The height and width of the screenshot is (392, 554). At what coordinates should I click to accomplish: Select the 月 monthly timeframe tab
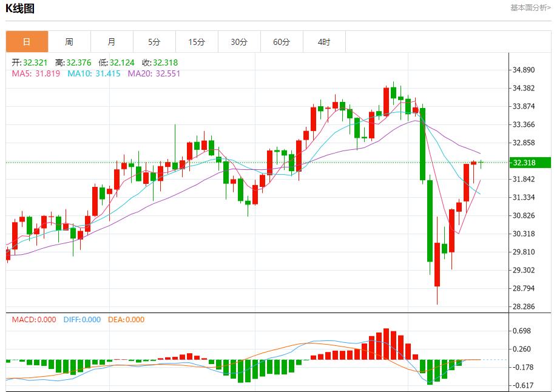pos(112,41)
